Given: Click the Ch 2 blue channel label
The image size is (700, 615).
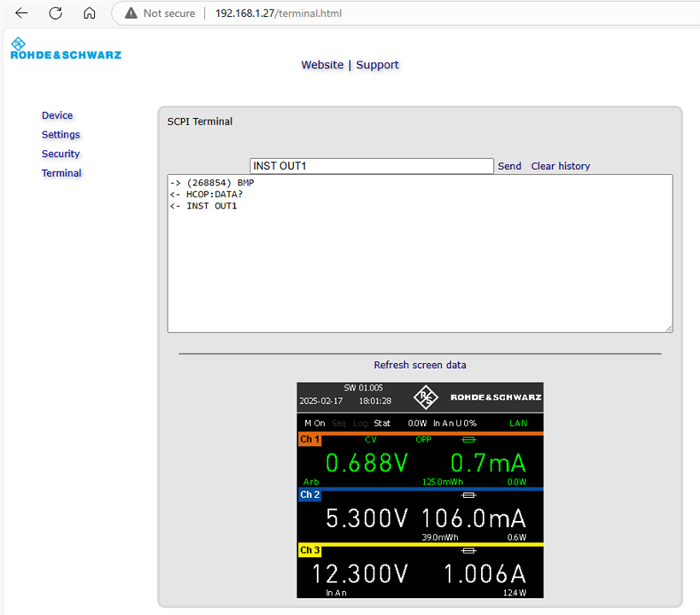Looking at the screenshot, I should (309, 495).
